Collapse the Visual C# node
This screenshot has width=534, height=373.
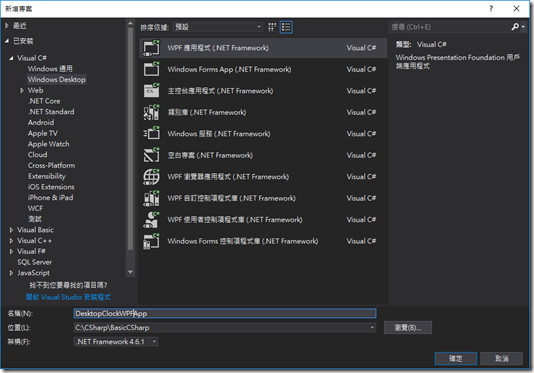(11, 58)
